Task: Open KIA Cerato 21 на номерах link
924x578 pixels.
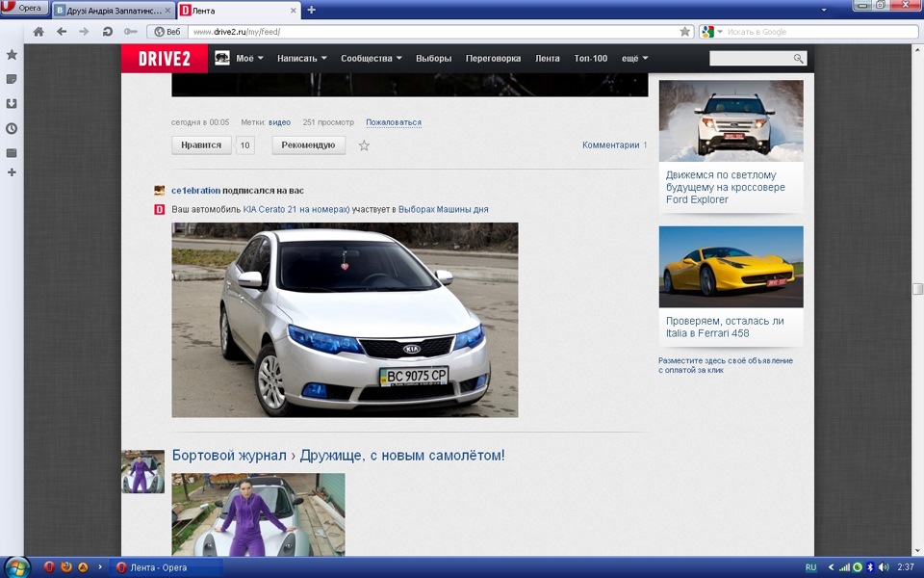Action: [296, 209]
